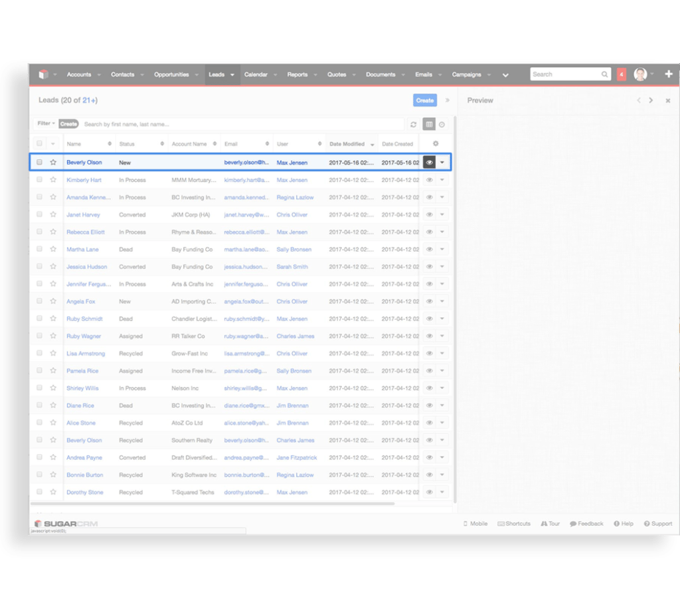
Task: Select the checkbox for Janet Harvey row
Action: [x=40, y=214]
